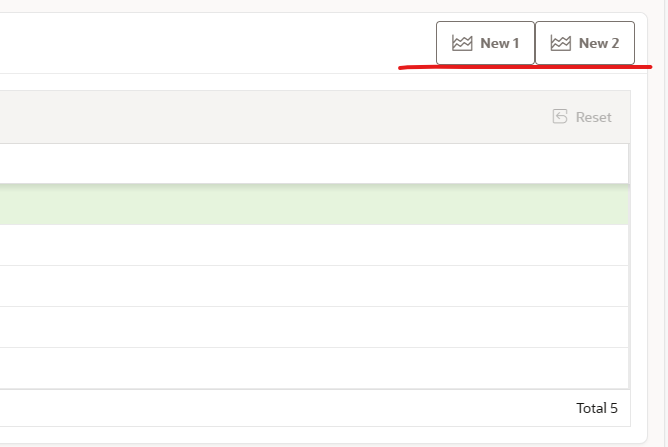Image resolution: width=668 pixels, height=447 pixels.
Task: Select the fourth data row
Action: [300, 327]
